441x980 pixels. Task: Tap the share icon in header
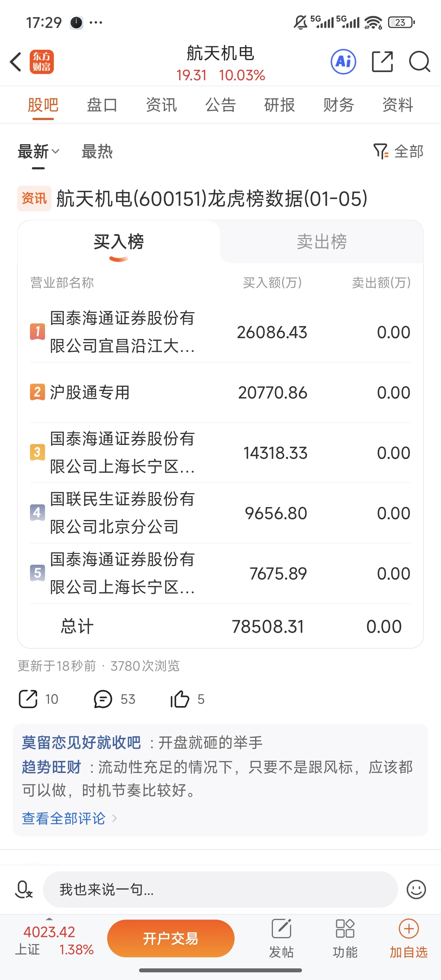coord(382,62)
